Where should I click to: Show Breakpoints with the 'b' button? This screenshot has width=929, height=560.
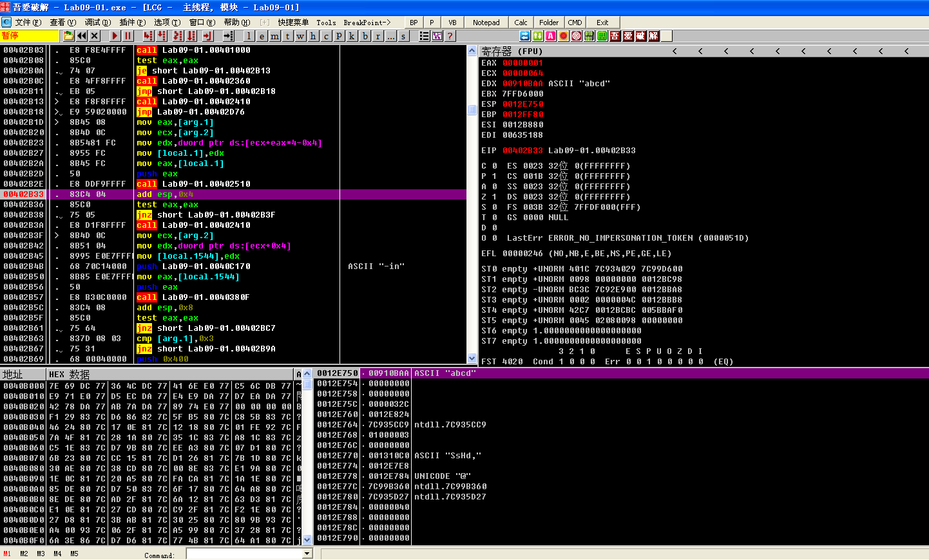(365, 36)
